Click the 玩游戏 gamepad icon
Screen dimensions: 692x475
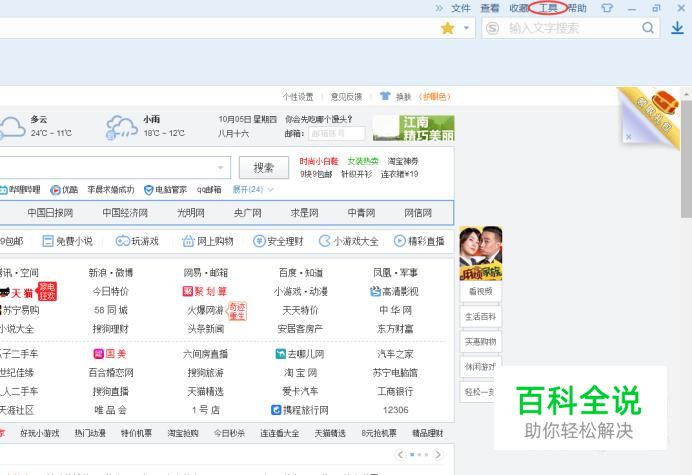coord(122,241)
